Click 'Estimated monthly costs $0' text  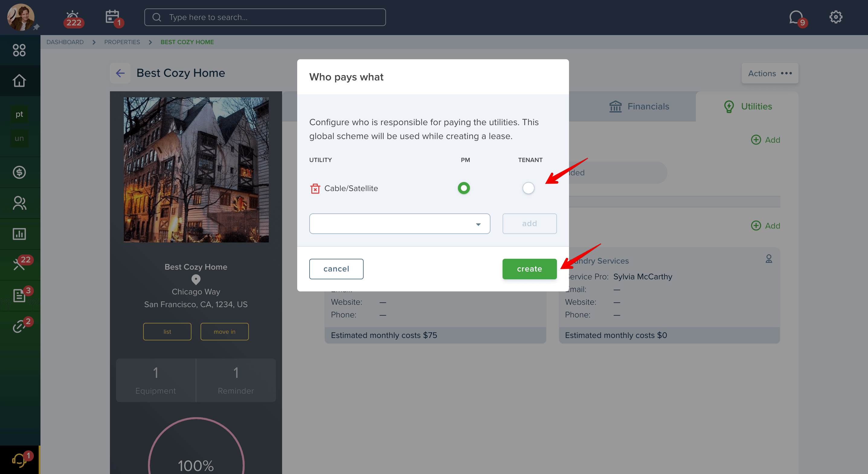tap(616, 335)
